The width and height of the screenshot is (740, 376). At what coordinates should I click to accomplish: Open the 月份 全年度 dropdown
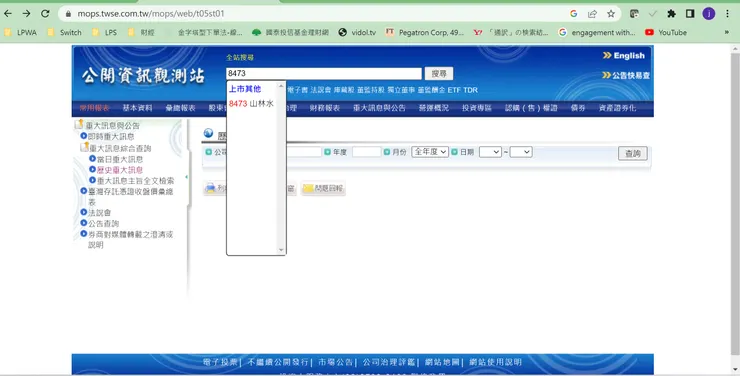[430, 152]
